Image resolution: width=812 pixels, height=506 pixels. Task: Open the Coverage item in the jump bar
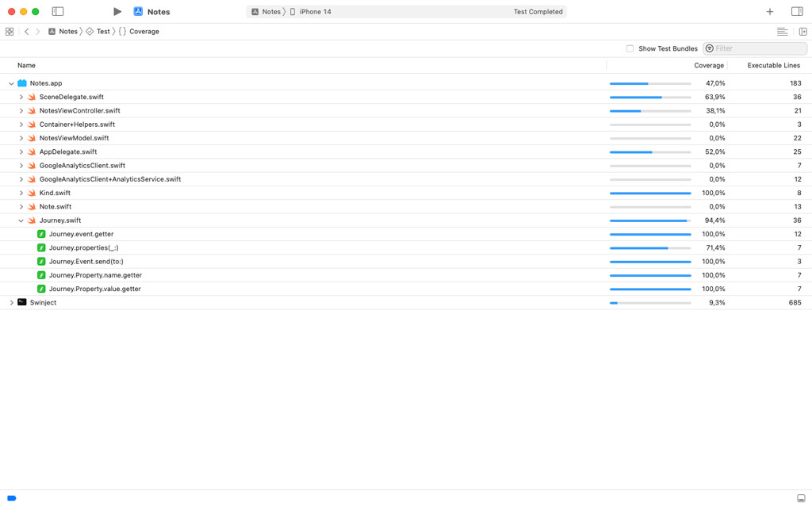click(143, 31)
